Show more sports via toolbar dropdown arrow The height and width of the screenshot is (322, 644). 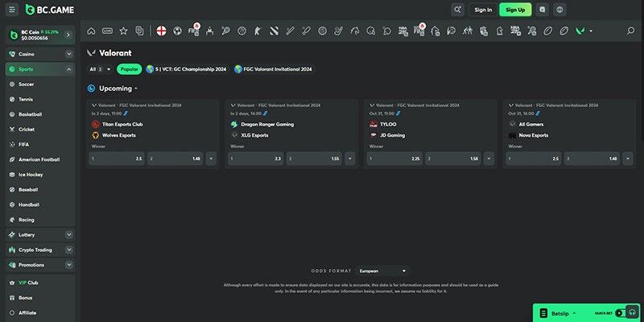pos(591,31)
